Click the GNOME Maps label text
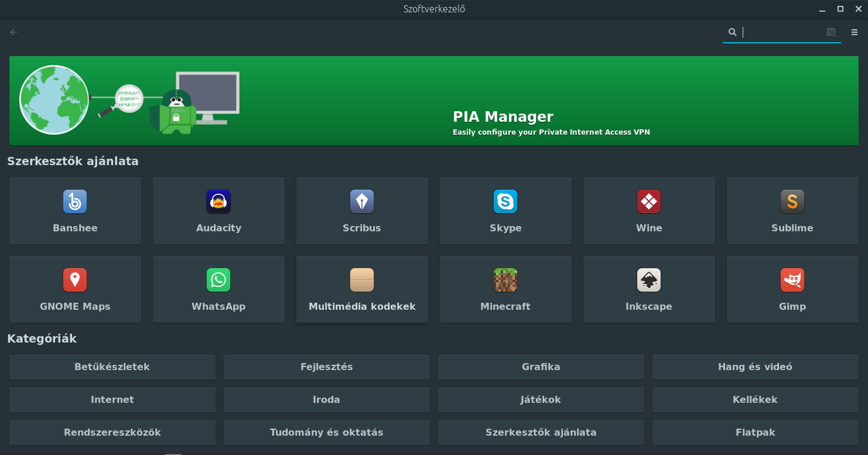This screenshot has width=868, height=455. point(75,306)
